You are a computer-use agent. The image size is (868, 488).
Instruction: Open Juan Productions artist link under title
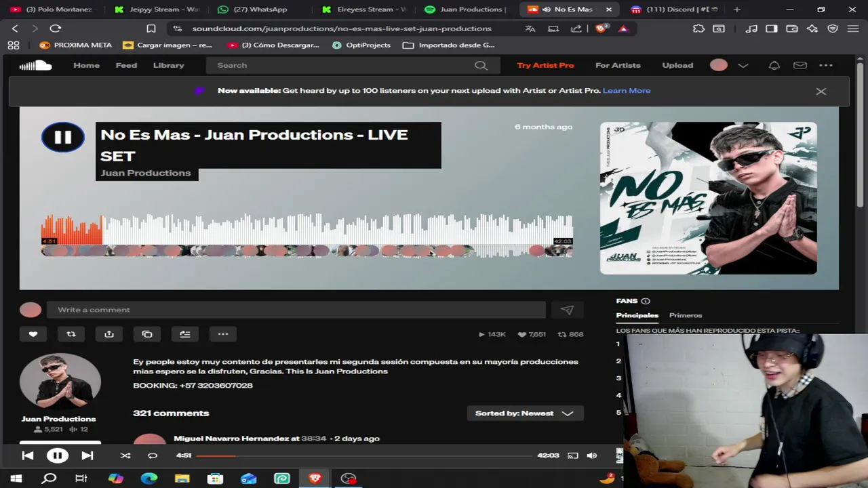pyautogui.click(x=146, y=173)
